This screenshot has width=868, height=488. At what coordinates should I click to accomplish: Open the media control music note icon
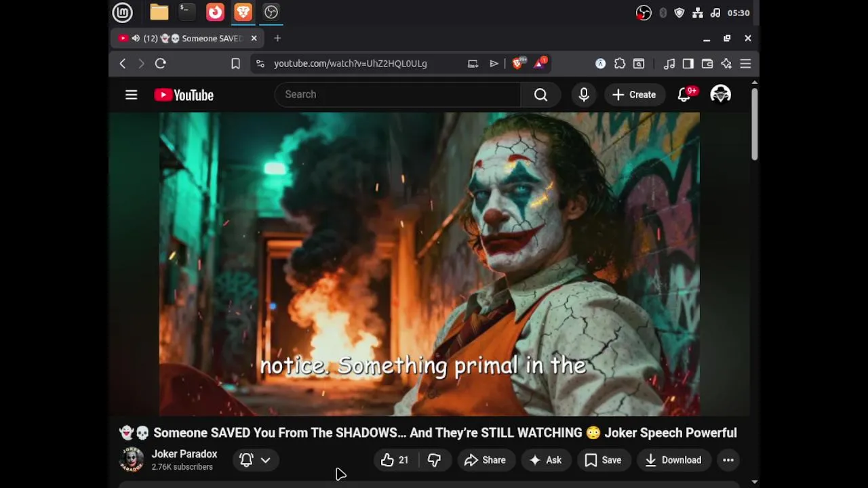point(669,64)
